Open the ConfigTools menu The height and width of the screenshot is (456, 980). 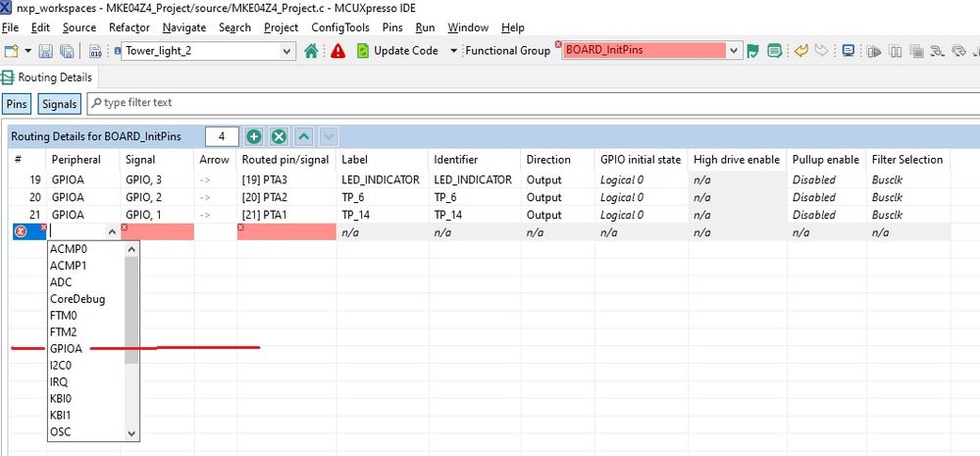(x=340, y=27)
